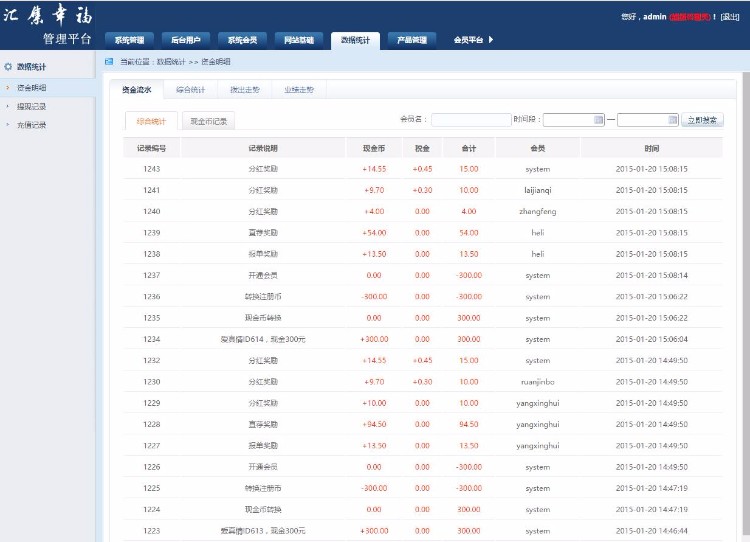Screen dimensions: 750x542
Task: Click the 汇集幸福 管理平台 logo
Action: tap(48, 24)
